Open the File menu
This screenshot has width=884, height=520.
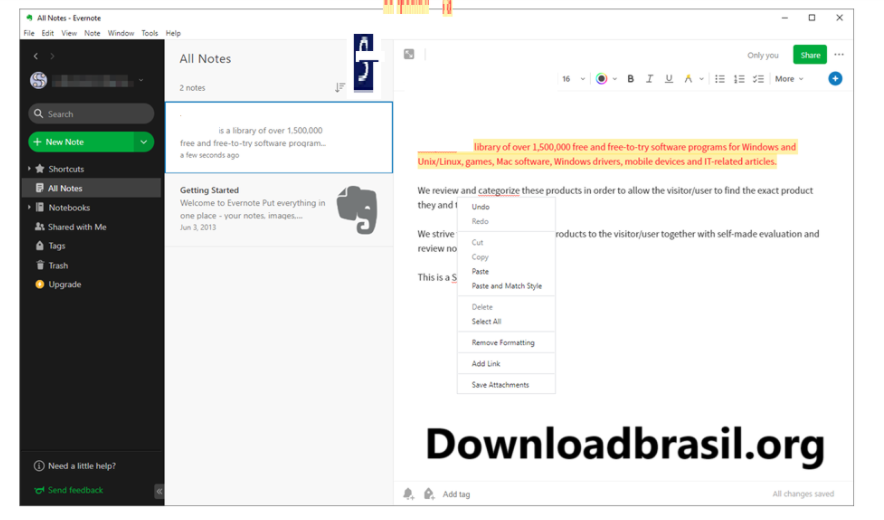click(29, 33)
